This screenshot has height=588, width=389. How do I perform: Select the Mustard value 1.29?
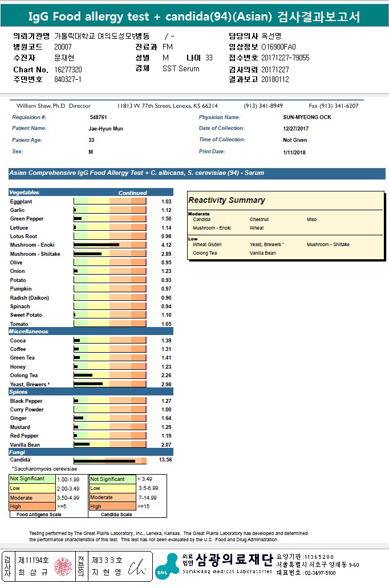point(167,427)
